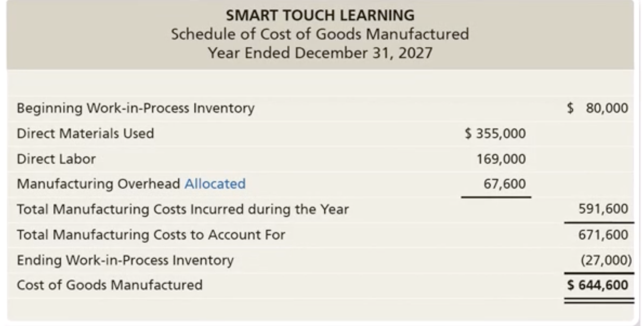Select the 591,600 total incurred amount
This screenshot has height=326, width=644.
coord(603,209)
